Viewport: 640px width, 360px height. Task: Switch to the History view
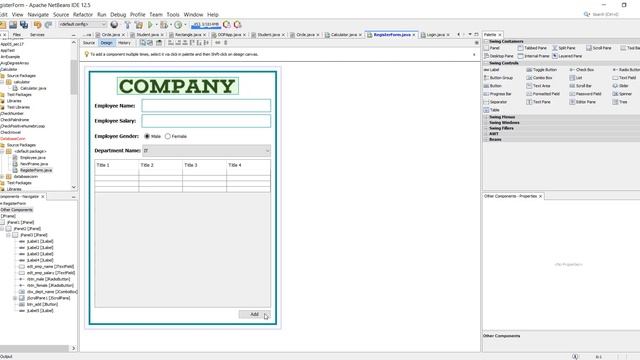pos(124,43)
